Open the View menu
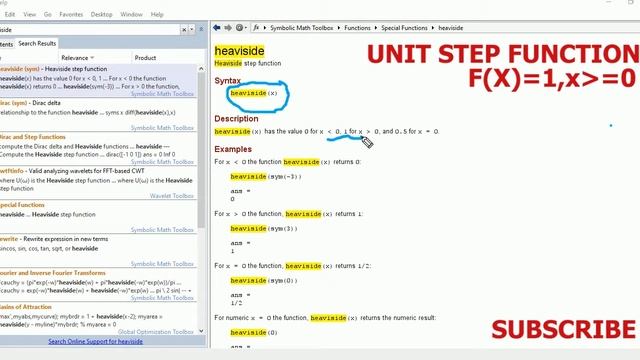The width and height of the screenshot is (640, 360). click(29, 14)
